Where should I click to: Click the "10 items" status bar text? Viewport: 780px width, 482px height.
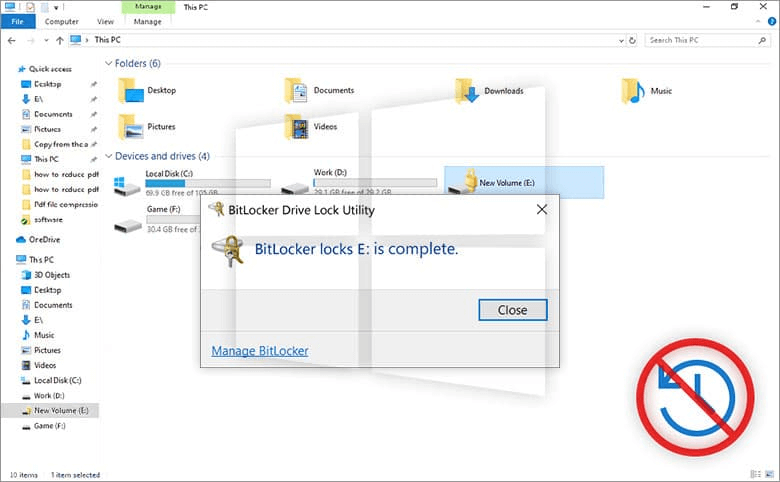24,475
